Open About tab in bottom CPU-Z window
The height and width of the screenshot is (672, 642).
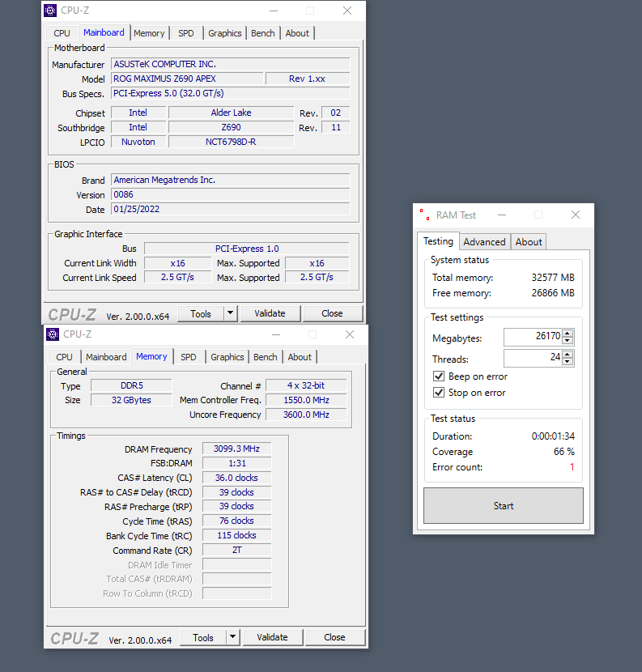[300, 357]
